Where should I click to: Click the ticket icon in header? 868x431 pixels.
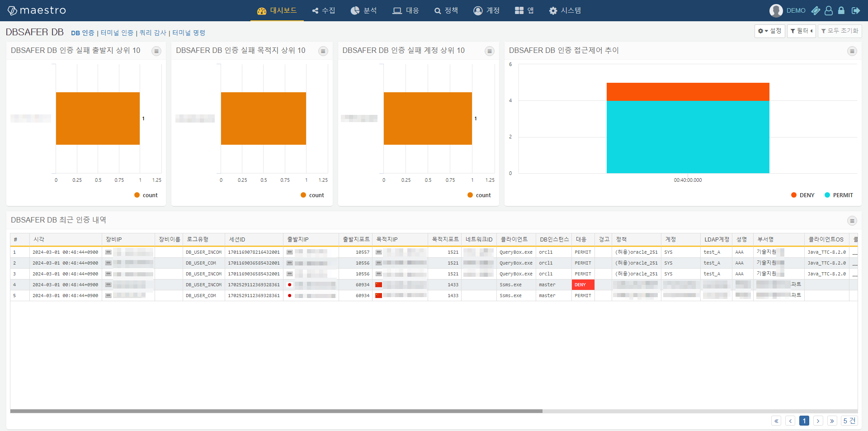click(816, 10)
